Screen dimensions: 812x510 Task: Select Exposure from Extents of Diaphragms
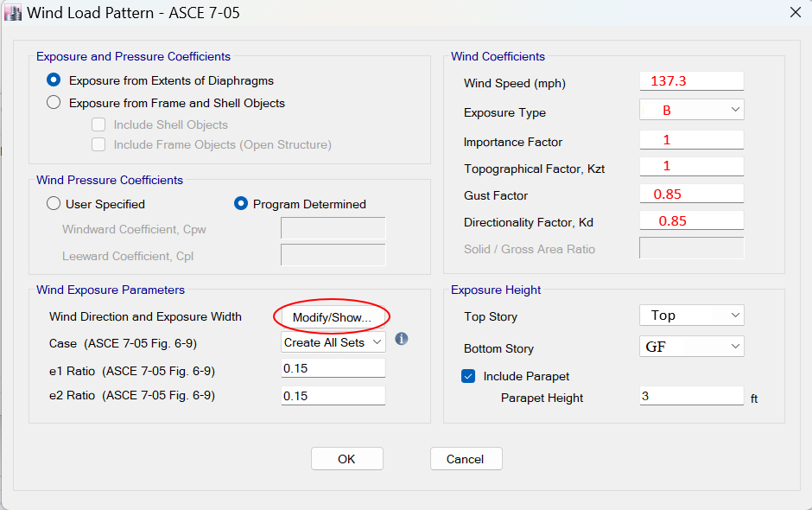(x=54, y=80)
